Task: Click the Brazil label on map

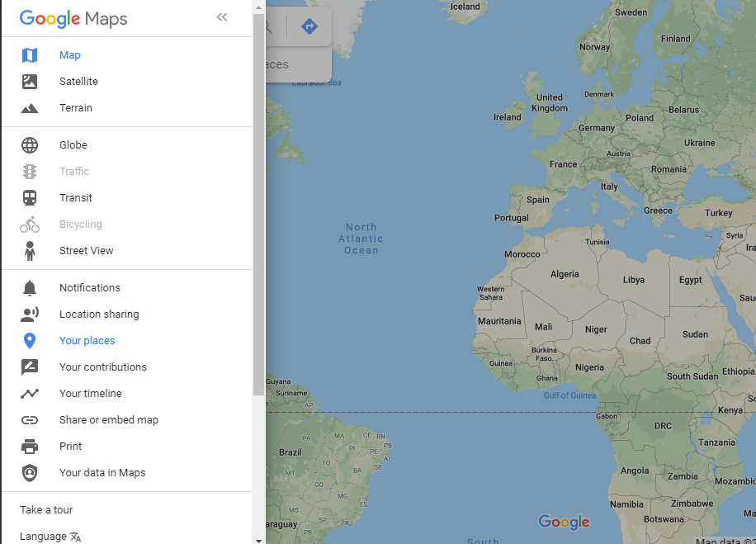Action: tap(291, 452)
